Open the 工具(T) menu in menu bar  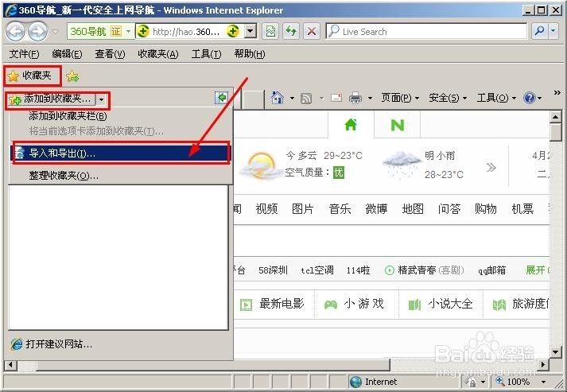206,54
